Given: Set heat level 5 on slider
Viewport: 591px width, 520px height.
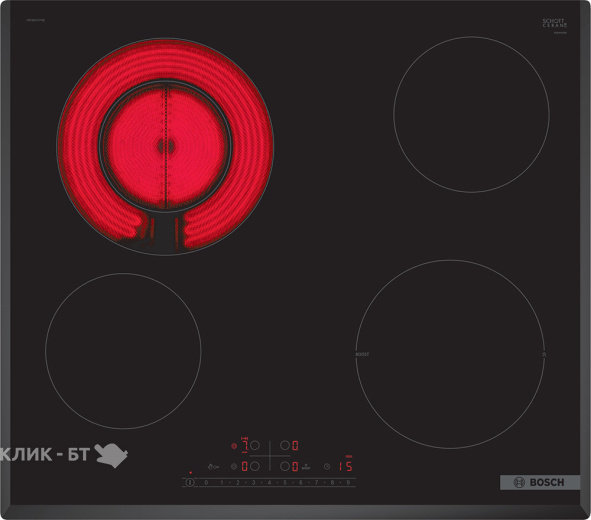Looking at the screenshot, I should pos(285,482).
